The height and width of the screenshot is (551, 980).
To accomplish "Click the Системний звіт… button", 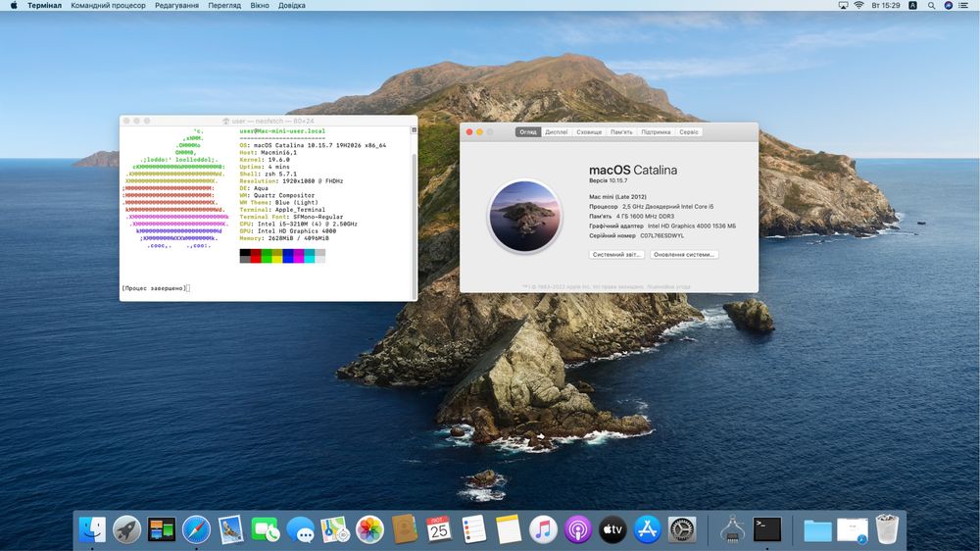I will pyautogui.click(x=616, y=255).
